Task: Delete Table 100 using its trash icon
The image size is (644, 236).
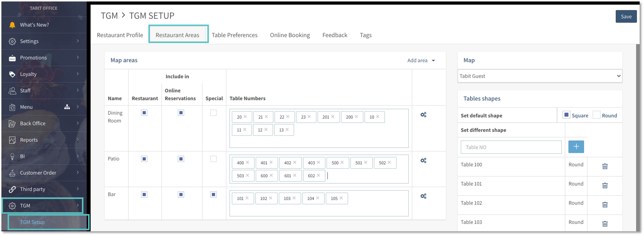Action: point(605,166)
